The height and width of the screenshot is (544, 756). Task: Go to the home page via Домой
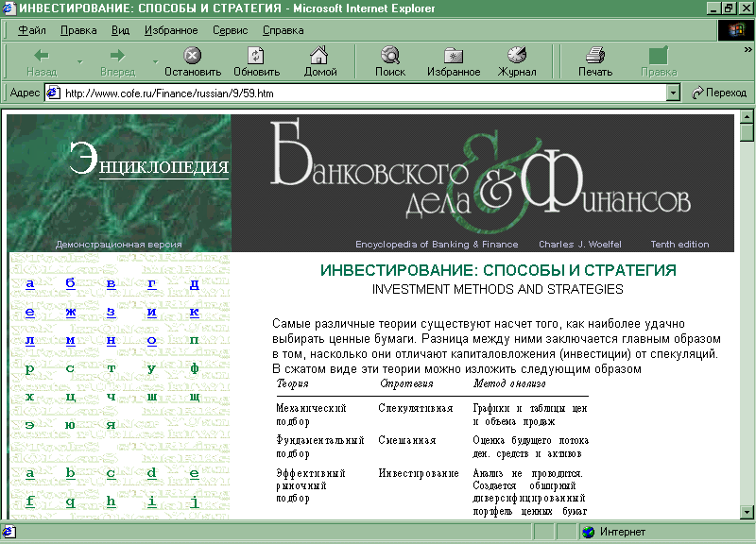(x=320, y=56)
